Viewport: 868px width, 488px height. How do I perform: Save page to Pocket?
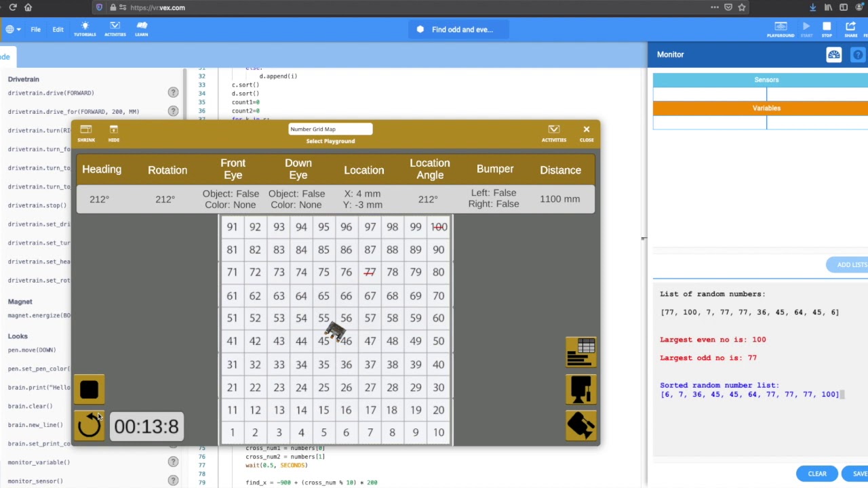pos(728,7)
